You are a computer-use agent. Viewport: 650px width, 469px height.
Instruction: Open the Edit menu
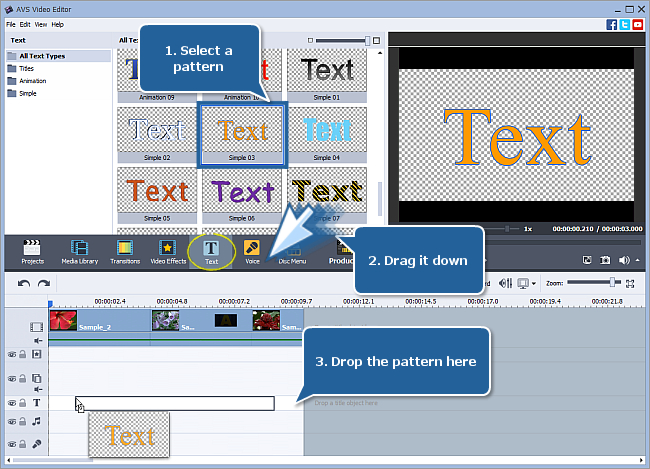click(x=25, y=24)
